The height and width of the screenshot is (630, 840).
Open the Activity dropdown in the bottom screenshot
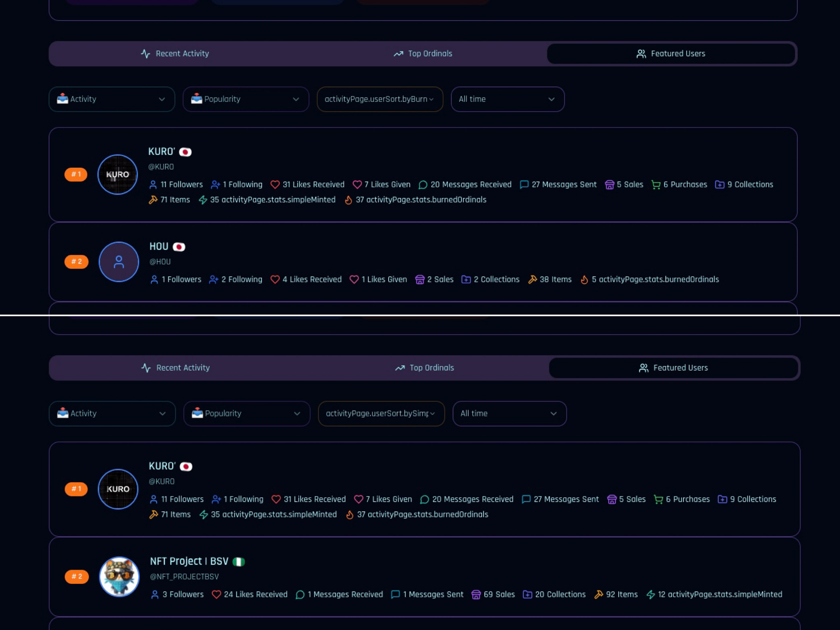[x=112, y=413]
